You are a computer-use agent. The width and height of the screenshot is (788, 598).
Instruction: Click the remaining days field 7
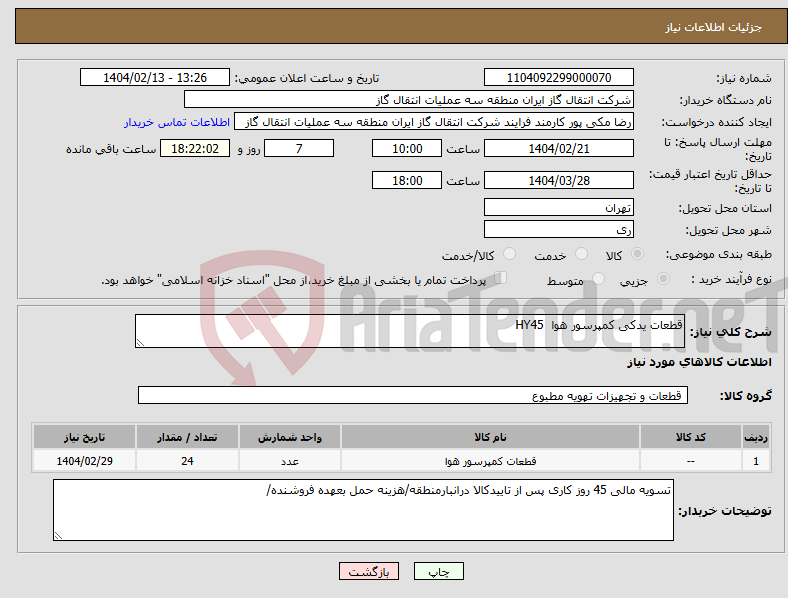(x=299, y=149)
